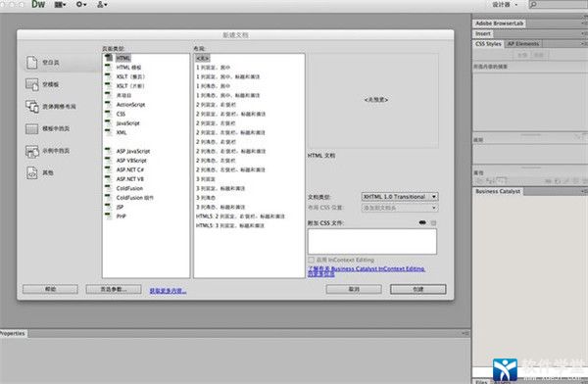Click the Help button at the dialog's bottom left
588x384 pixels.
pos(50,289)
